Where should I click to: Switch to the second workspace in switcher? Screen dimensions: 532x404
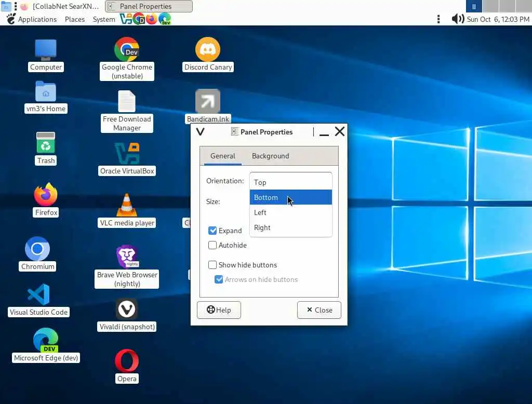click(x=490, y=6)
